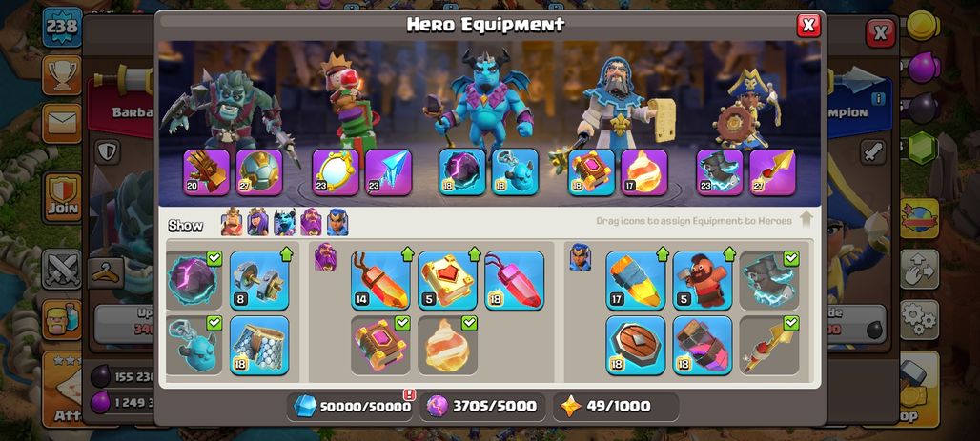This screenshot has height=441, width=980.
Task: Open the equipped Magic Mirror slot
Action: [x=336, y=172]
